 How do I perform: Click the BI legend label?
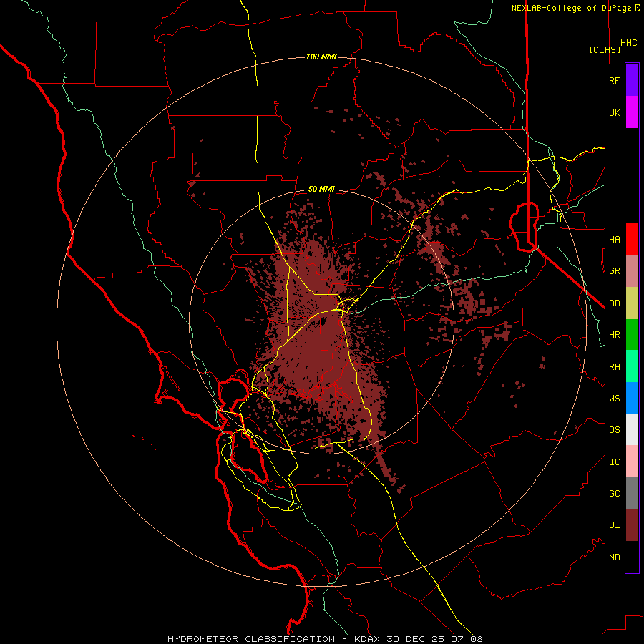(614, 525)
